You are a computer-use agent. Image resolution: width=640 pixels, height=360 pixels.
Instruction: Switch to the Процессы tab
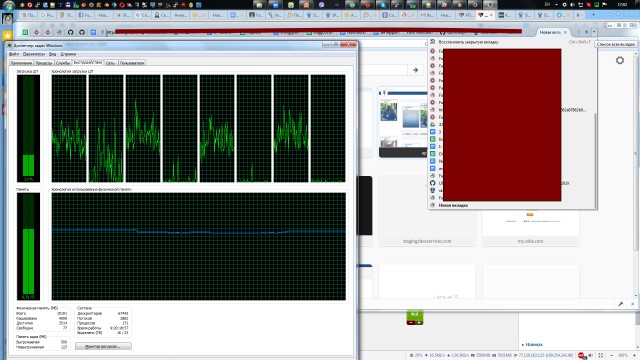click(44, 63)
